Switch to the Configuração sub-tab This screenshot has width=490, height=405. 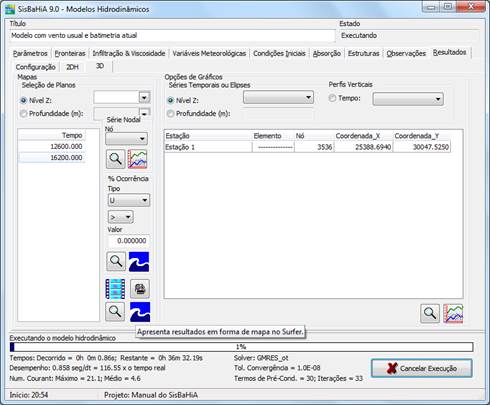(36, 67)
